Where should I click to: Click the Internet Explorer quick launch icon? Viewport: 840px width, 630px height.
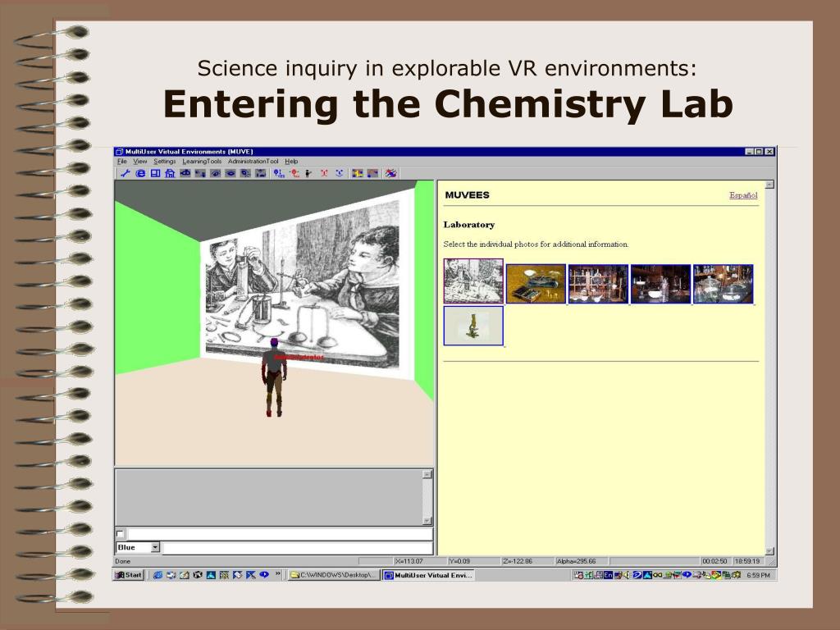coord(157,575)
